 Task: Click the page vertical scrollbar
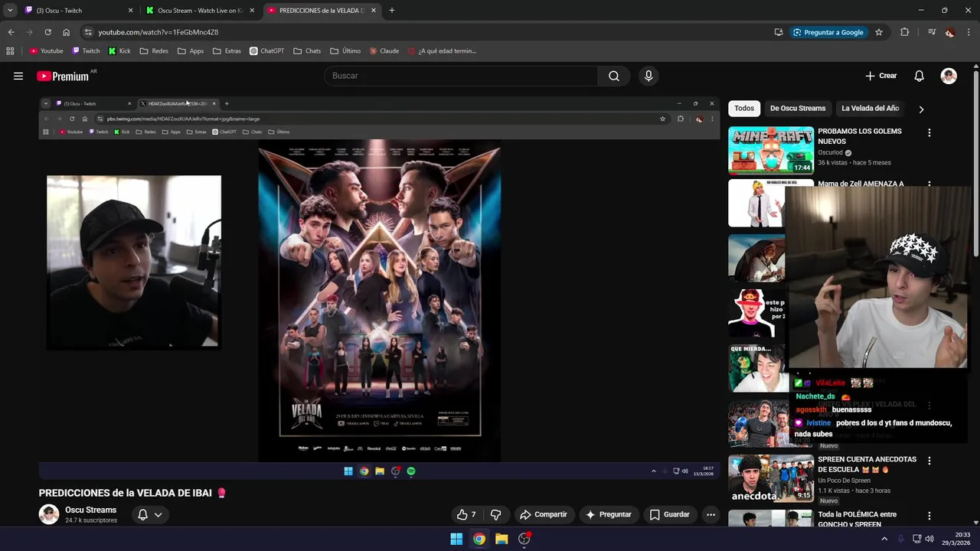[976, 162]
